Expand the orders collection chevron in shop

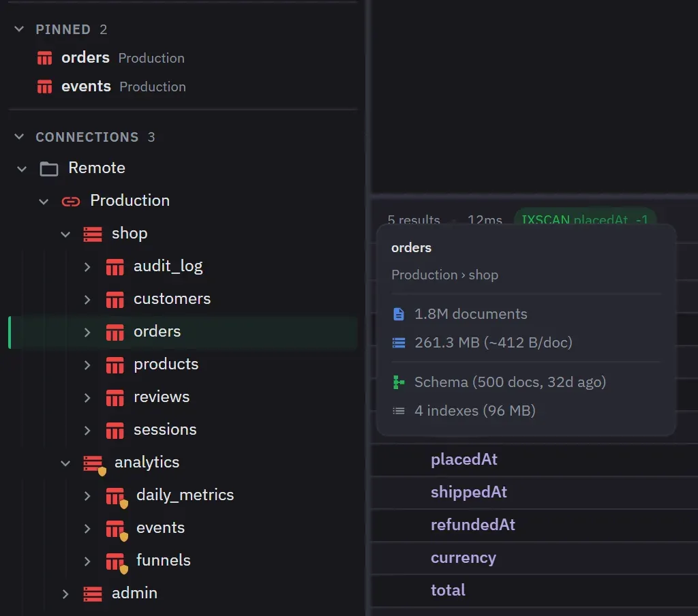[x=87, y=333]
